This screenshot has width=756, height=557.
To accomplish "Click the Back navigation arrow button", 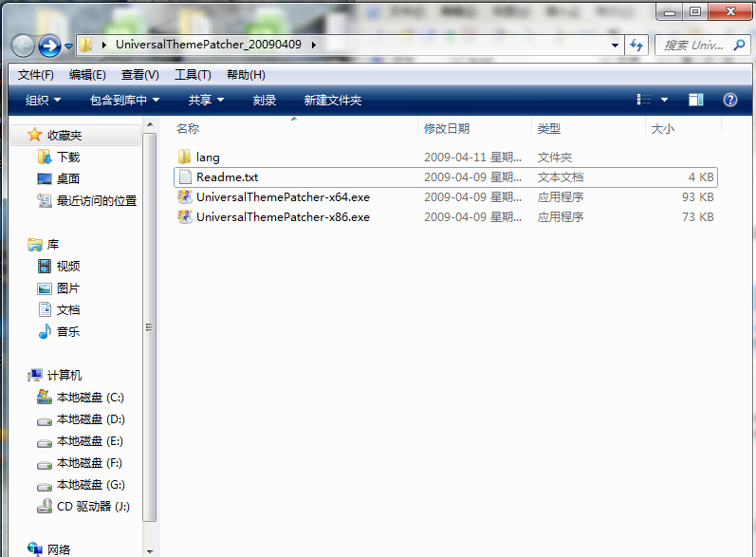I will click(24, 45).
